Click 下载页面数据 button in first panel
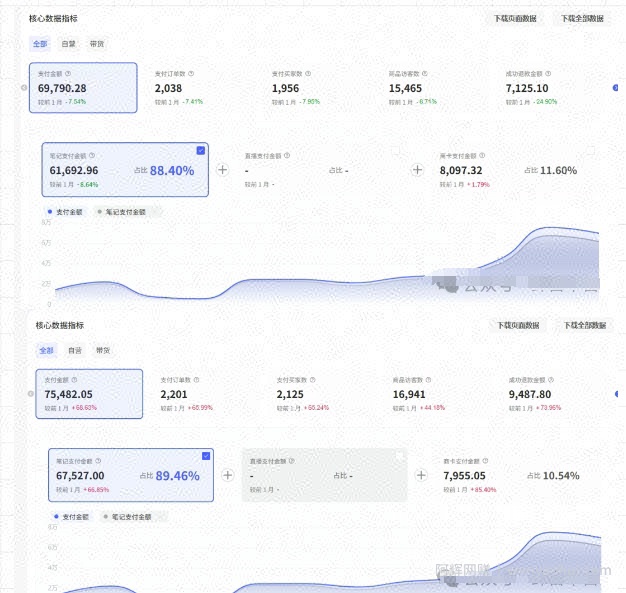 [x=515, y=18]
